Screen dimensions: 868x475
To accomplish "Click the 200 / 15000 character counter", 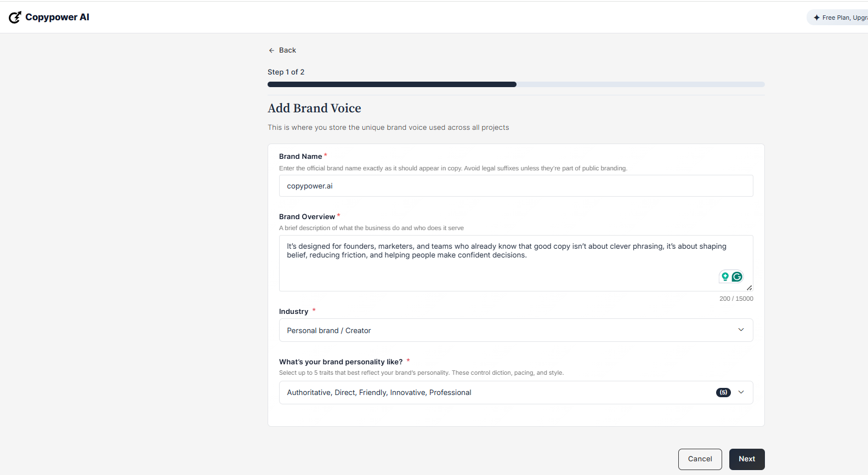I will [736, 299].
